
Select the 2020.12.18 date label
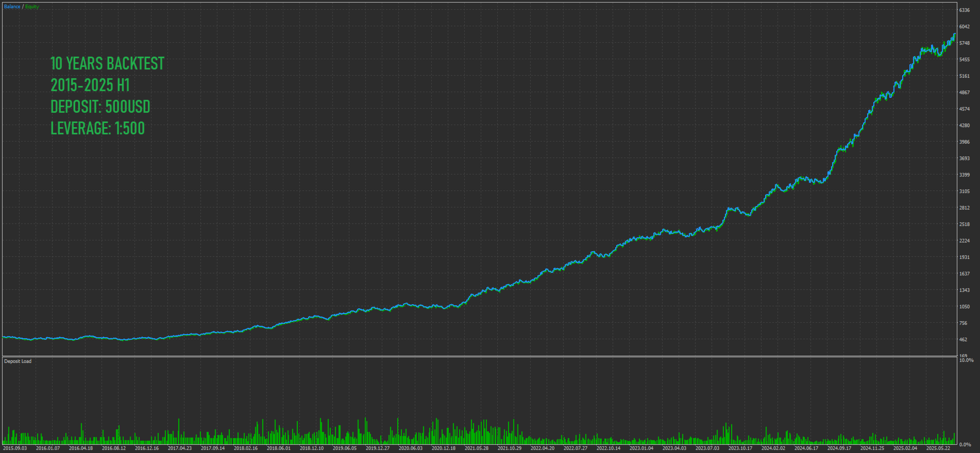pos(444,448)
